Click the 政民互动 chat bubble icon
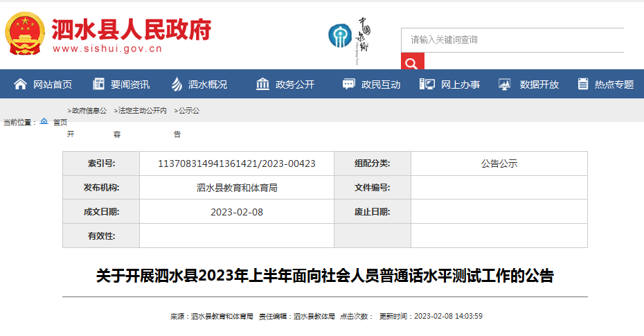Screen dimensions: 644x336 point(348,85)
